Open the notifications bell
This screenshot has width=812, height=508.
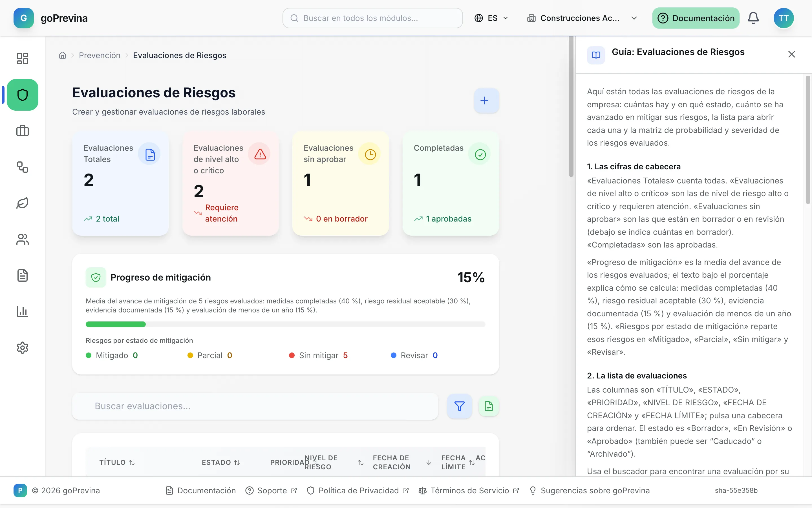tap(753, 18)
